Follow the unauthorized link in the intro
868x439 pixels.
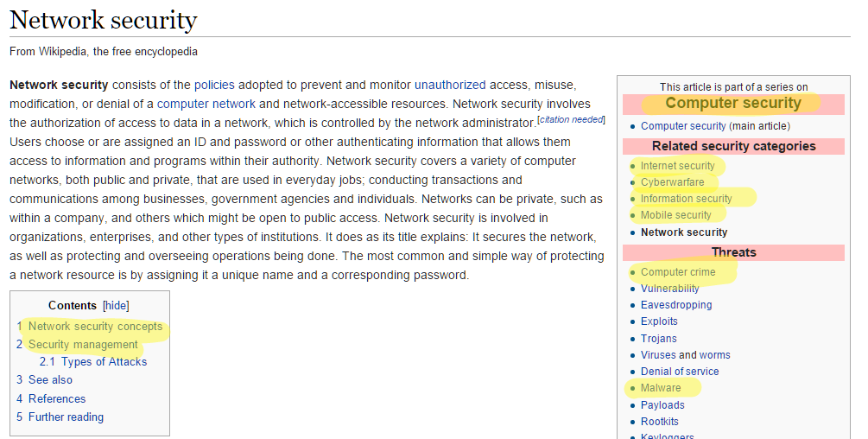[x=450, y=85]
